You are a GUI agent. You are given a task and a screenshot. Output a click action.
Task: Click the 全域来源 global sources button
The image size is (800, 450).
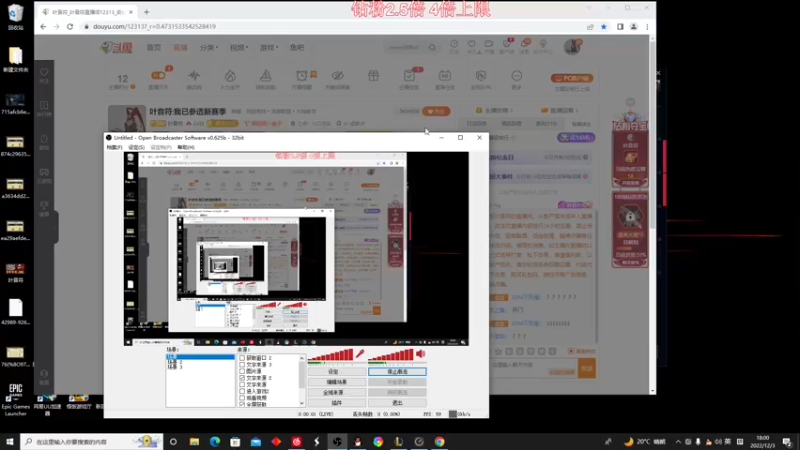pyautogui.click(x=337, y=393)
